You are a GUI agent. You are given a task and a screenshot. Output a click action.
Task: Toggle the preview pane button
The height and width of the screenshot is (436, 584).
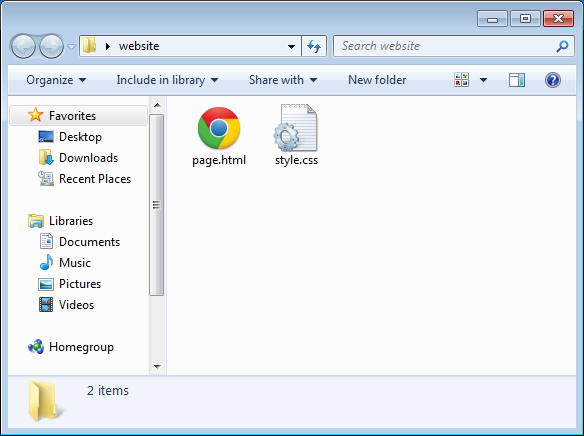click(517, 80)
